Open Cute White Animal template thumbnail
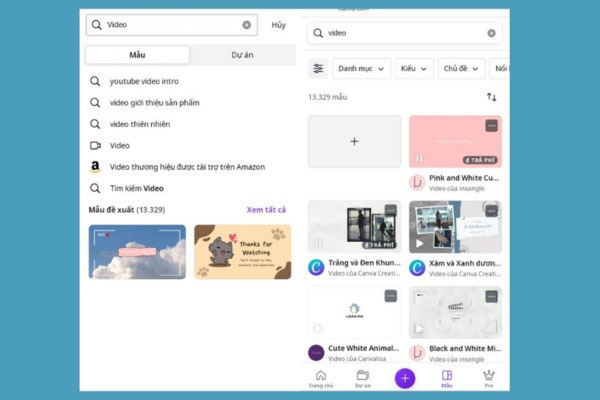The height and width of the screenshot is (400, 600). point(354,312)
